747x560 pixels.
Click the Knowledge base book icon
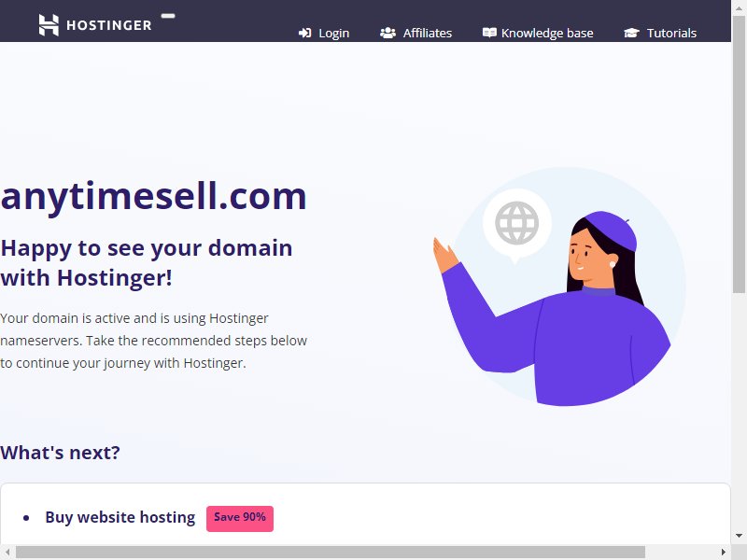coord(489,33)
